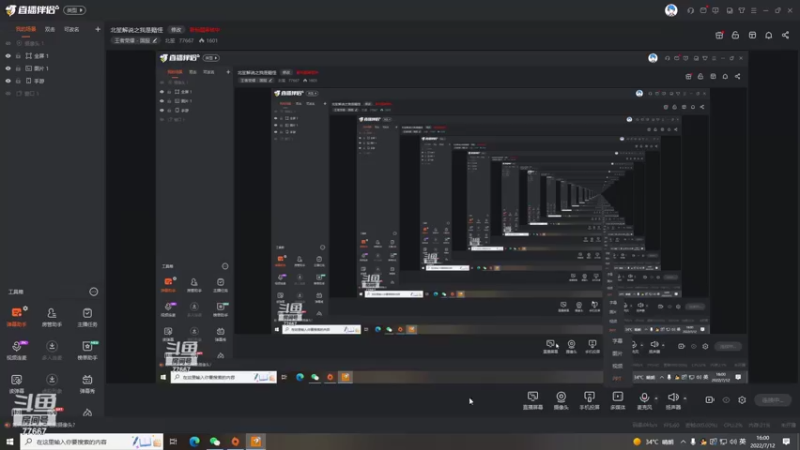Select the first orange scene tab

coord(26,29)
